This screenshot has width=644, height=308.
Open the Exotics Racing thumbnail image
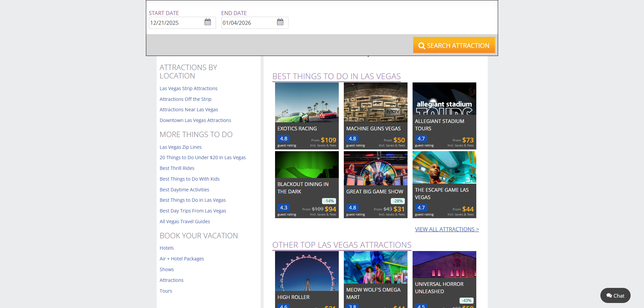(307, 103)
